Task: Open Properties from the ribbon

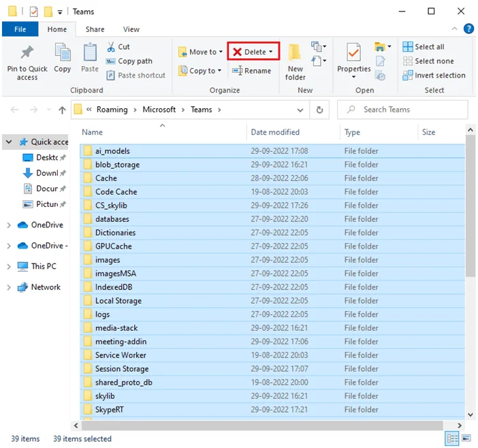Action: 353,61
